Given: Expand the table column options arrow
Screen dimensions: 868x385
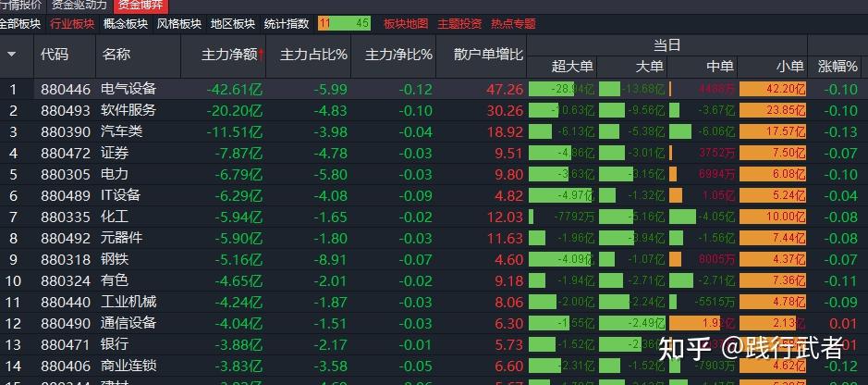Looking at the screenshot, I should click(11, 55).
